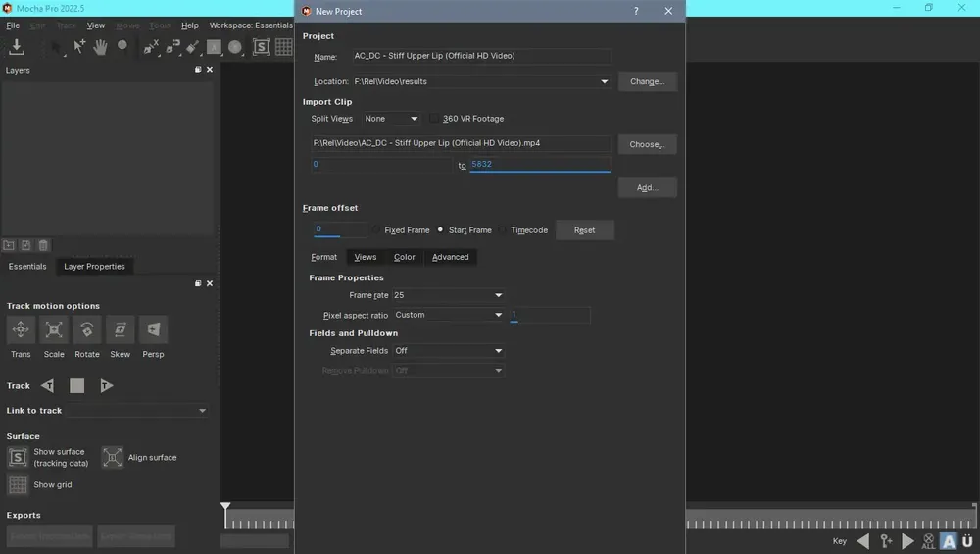
Task: Open the Layer Properties tab
Action: point(94,267)
